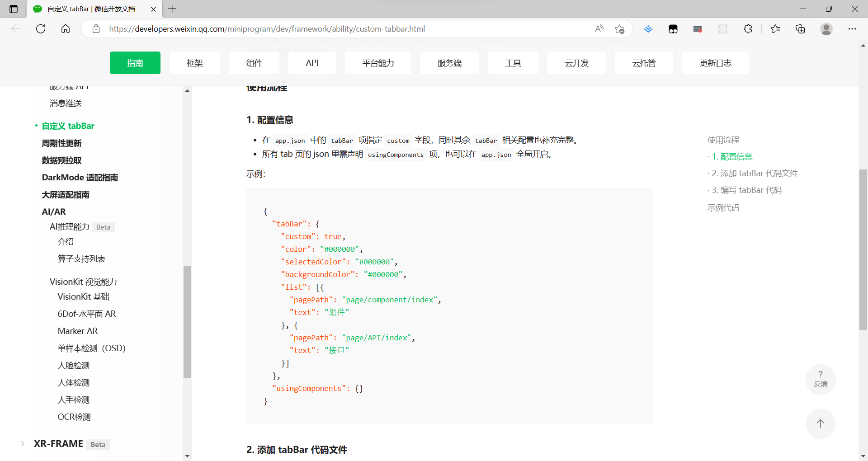Add this page to favorites

(x=619, y=28)
